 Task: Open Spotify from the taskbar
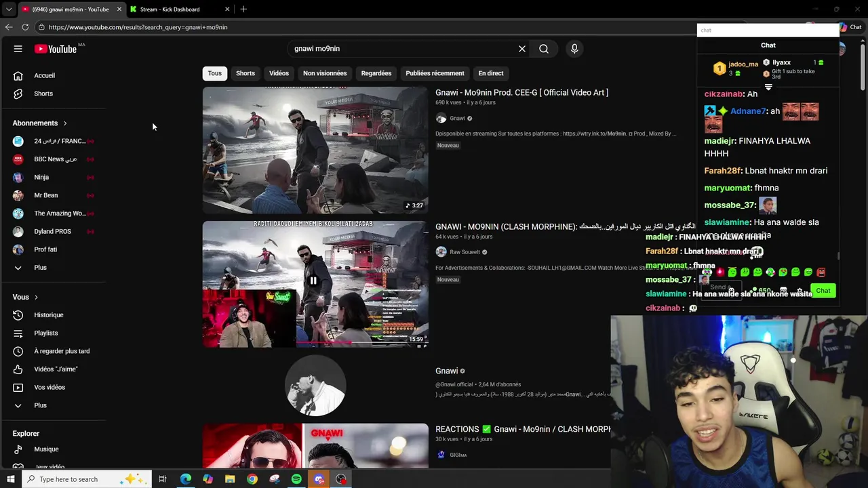[296, 479]
